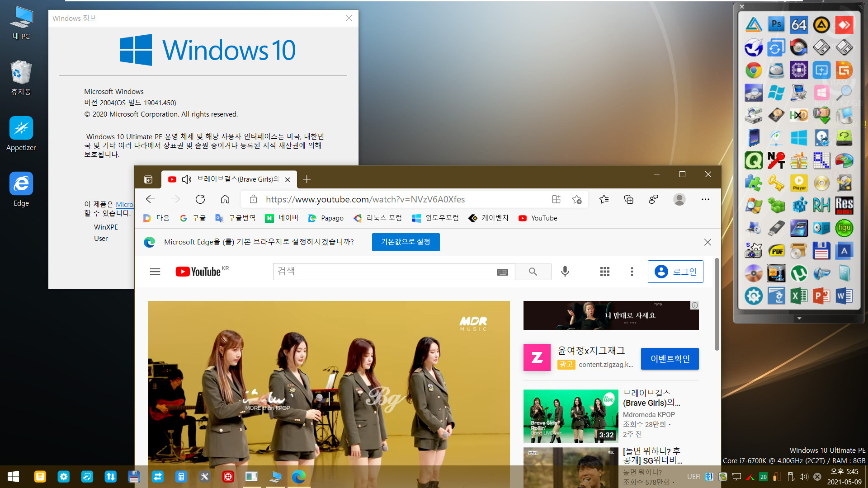Click the Edge icon on the taskbar
Image resolution: width=868 pixels, height=488 pixels.
click(298, 477)
